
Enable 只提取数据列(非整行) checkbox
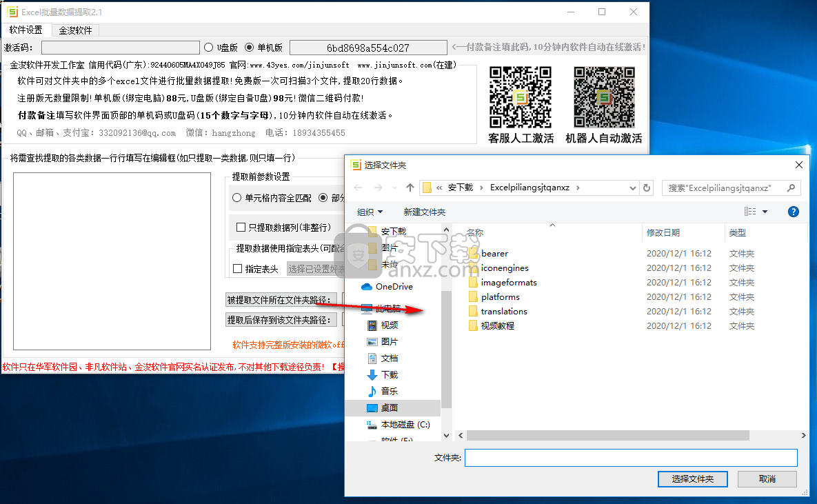click(241, 228)
